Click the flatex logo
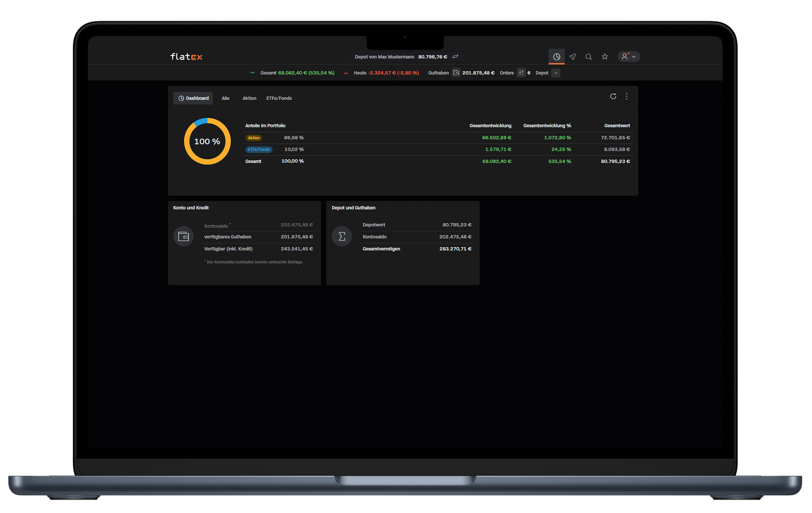 click(186, 56)
